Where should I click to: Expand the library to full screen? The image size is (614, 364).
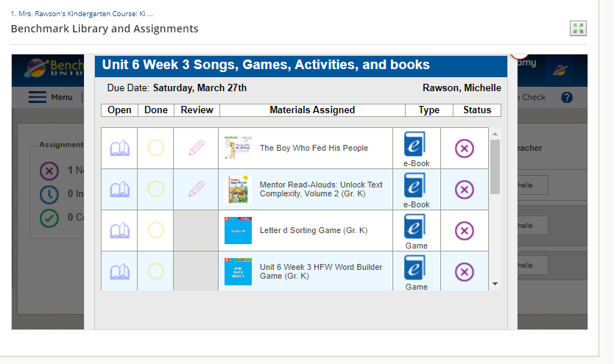(578, 28)
